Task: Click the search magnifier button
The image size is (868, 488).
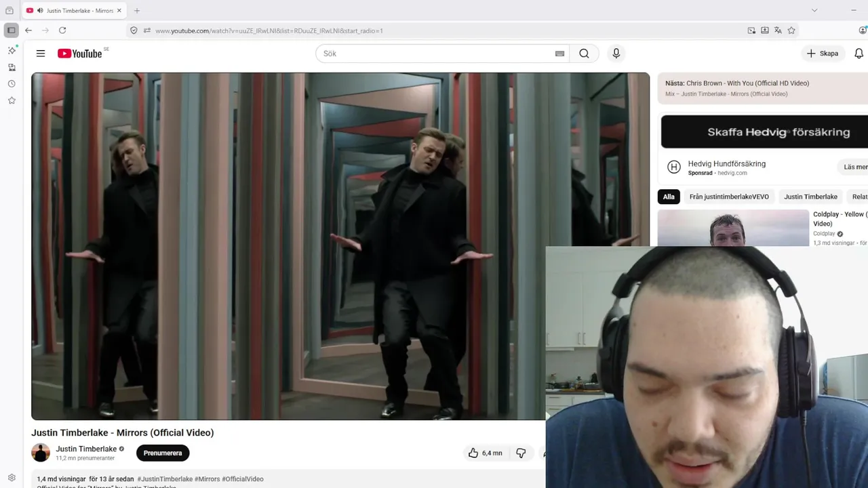Action: click(x=584, y=54)
